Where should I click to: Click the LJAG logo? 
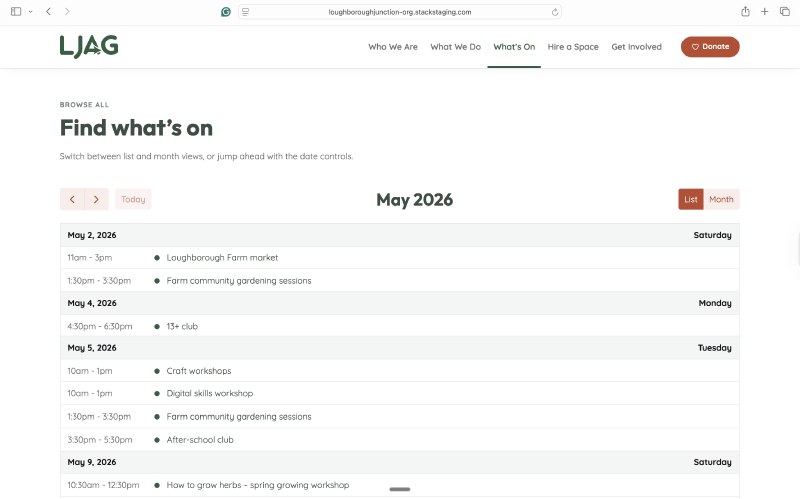click(89, 46)
